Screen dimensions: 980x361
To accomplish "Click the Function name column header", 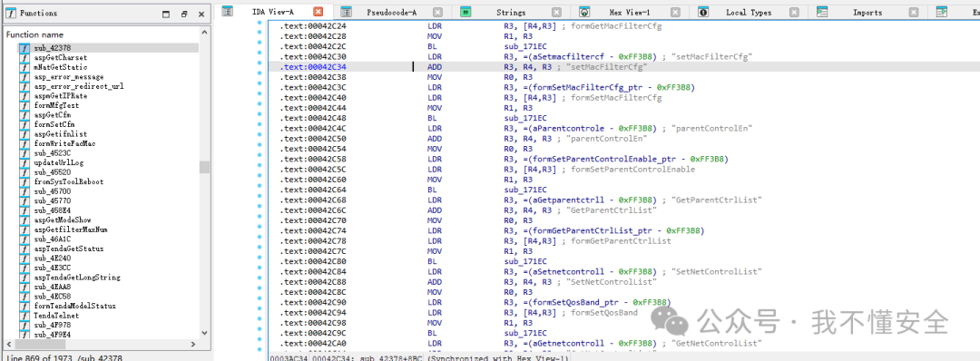I will pyautogui.click(x=35, y=35).
